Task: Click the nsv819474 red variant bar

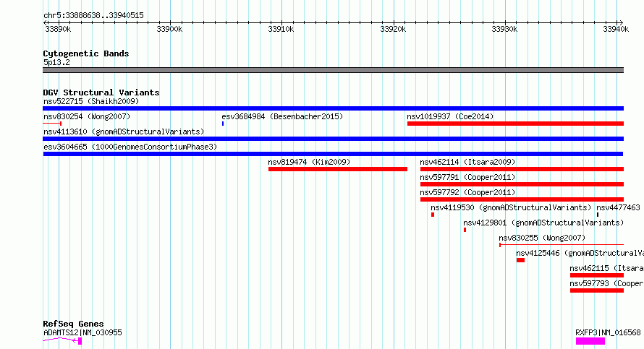Action: pos(338,169)
